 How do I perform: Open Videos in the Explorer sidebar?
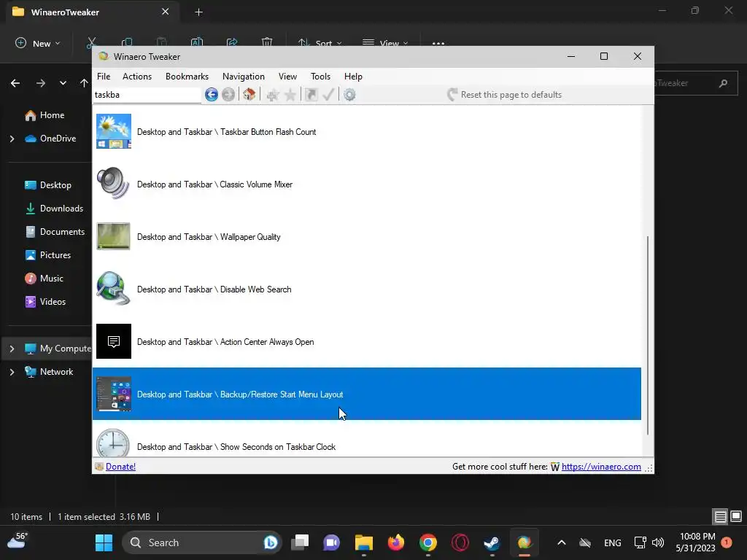click(x=45, y=302)
